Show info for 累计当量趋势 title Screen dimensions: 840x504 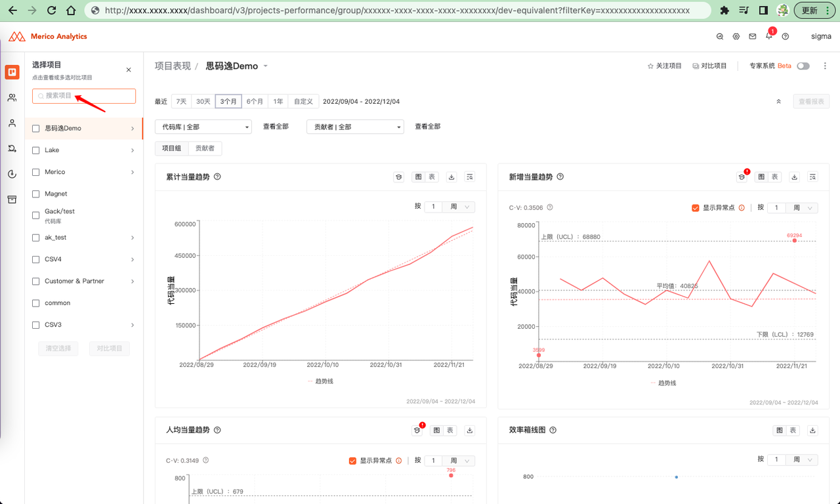217,177
